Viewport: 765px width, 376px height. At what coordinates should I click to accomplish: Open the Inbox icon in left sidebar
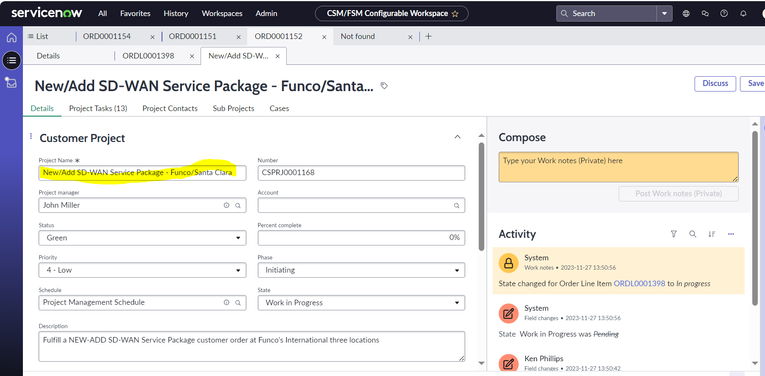point(11,83)
